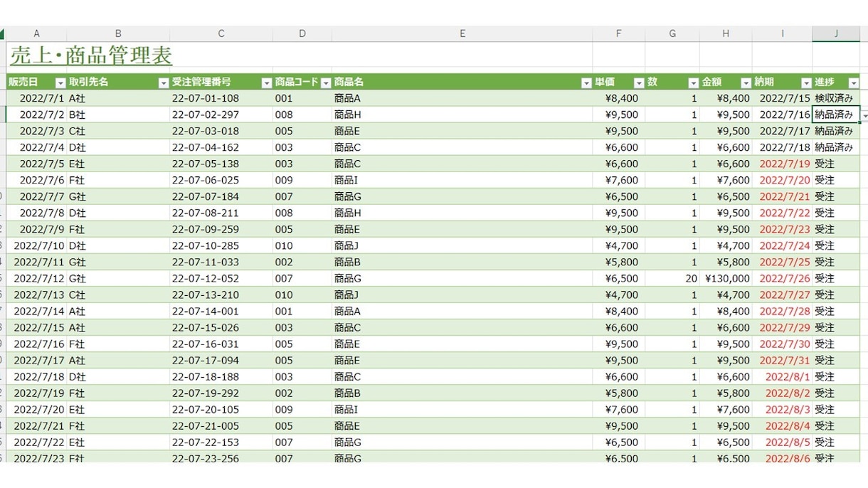Select column J by its header
Image resolution: width=868 pixels, height=488 pixels.
point(836,33)
